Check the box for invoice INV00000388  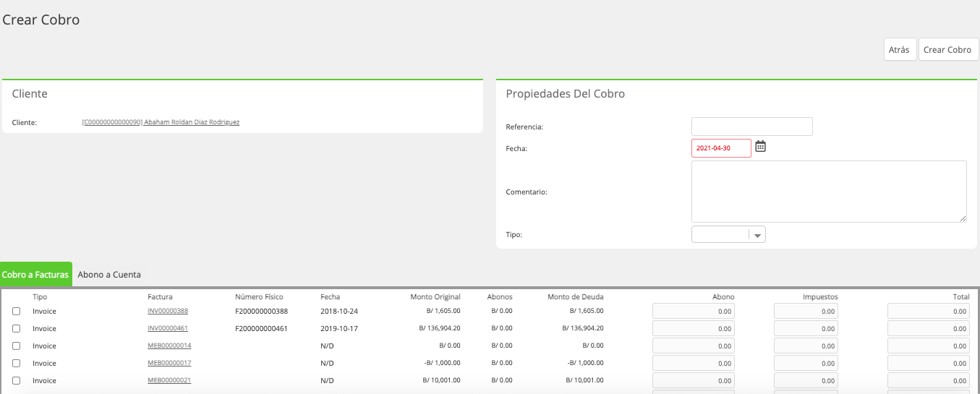coord(17,312)
